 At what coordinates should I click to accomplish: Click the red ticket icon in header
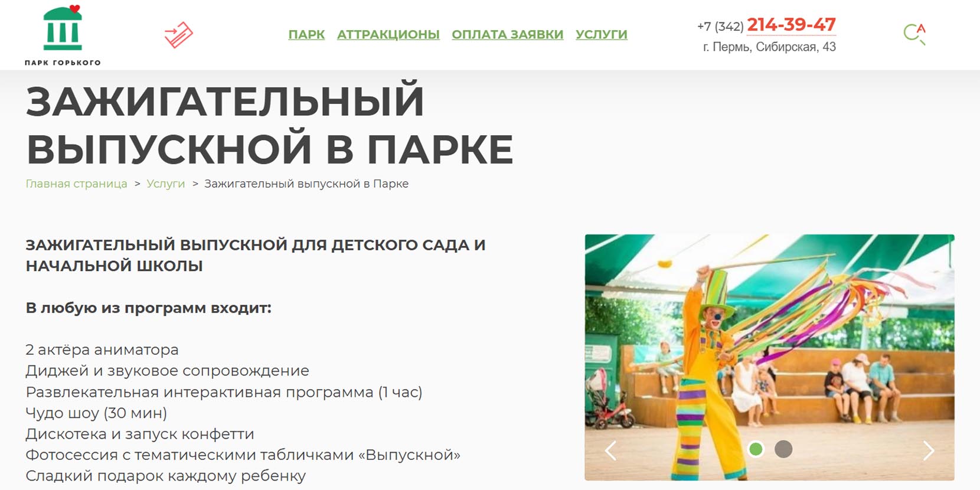(179, 35)
